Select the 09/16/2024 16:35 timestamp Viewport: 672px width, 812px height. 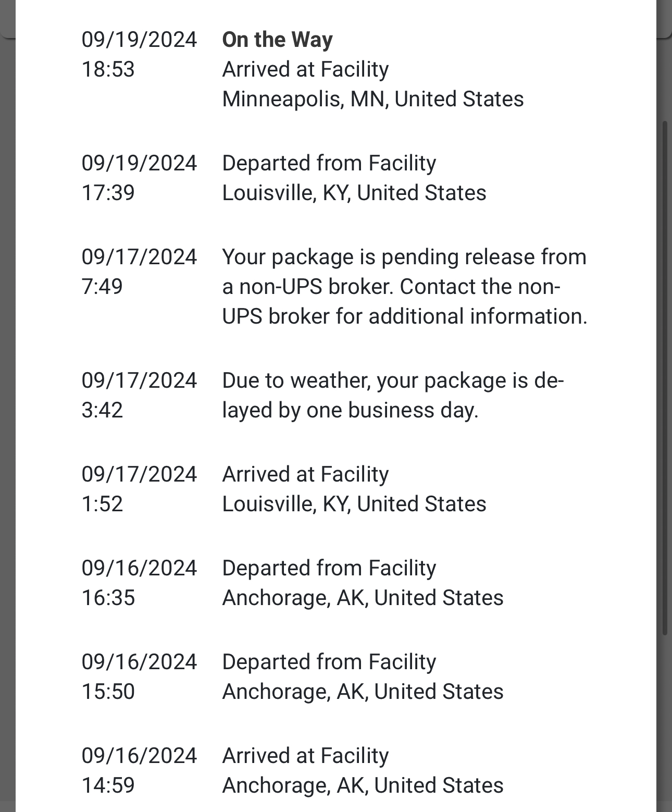coord(139,583)
